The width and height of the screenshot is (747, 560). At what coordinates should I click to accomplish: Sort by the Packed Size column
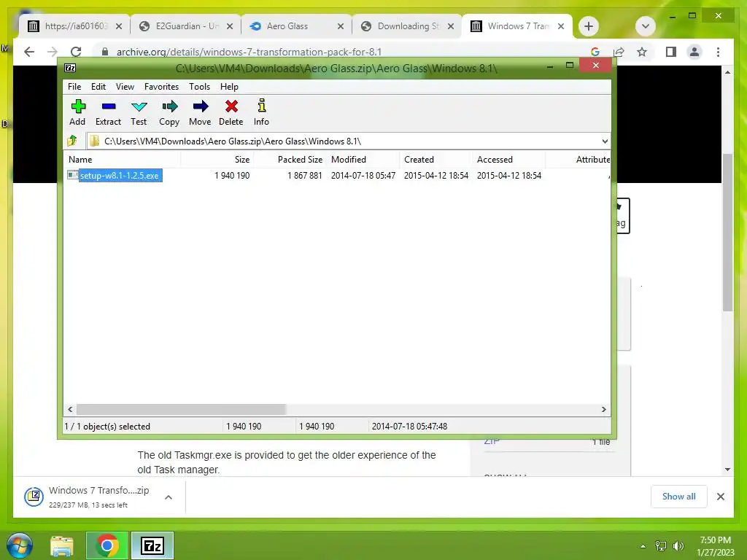point(290,160)
